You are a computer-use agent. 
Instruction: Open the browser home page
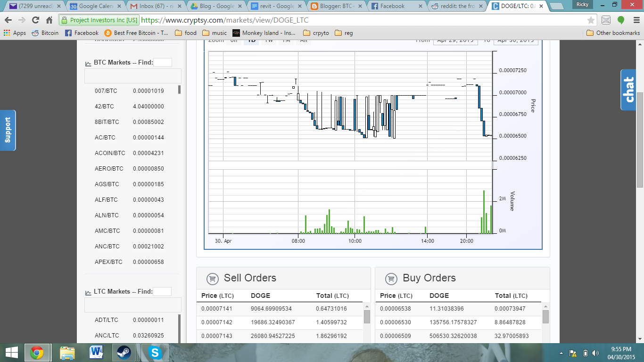[x=49, y=20]
